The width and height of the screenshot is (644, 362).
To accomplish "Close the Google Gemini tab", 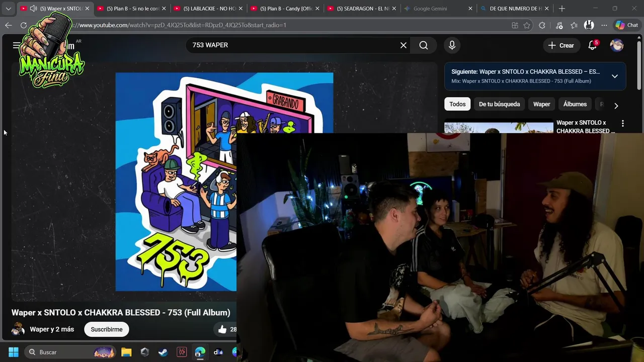I will tap(470, 9).
